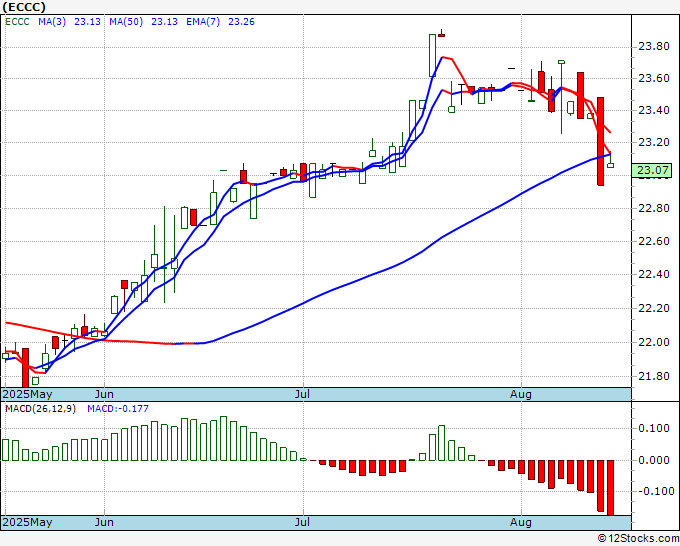Viewport: 680px width, 546px height.
Task: Select the EMA(7) legend label
Action: pos(203,22)
